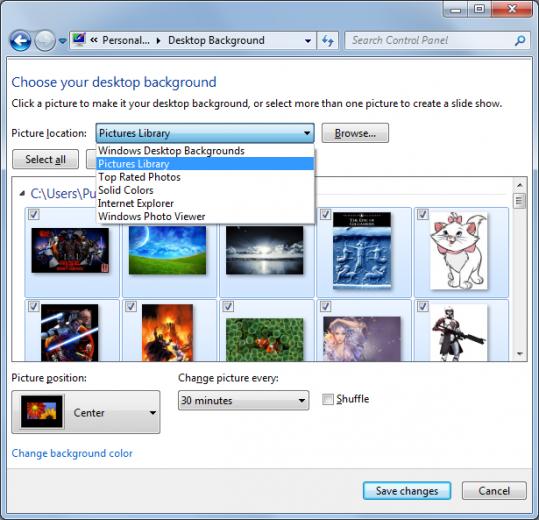
Task: Click the greyed Forward navigation arrow
Action: (x=45, y=41)
